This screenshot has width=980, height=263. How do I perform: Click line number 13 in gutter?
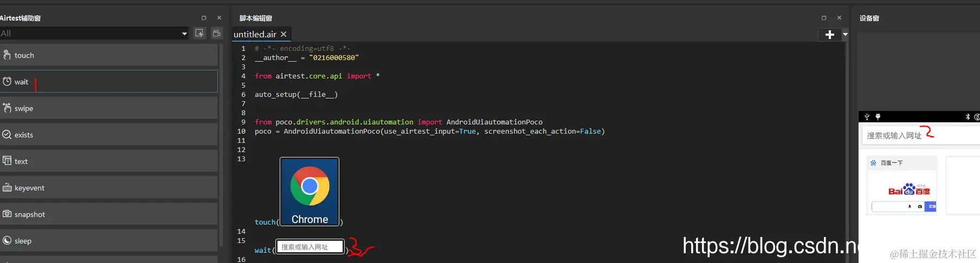click(241, 159)
